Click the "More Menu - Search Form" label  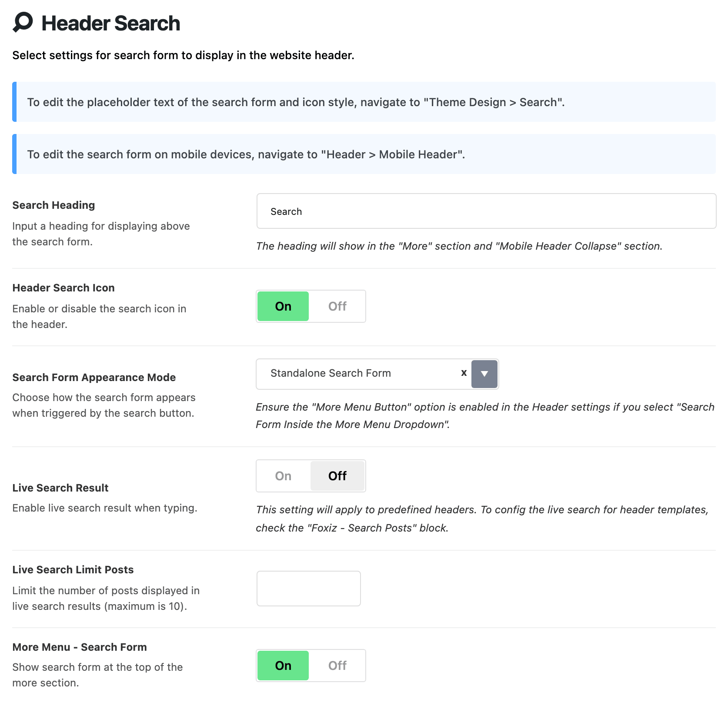coord(80,647)
